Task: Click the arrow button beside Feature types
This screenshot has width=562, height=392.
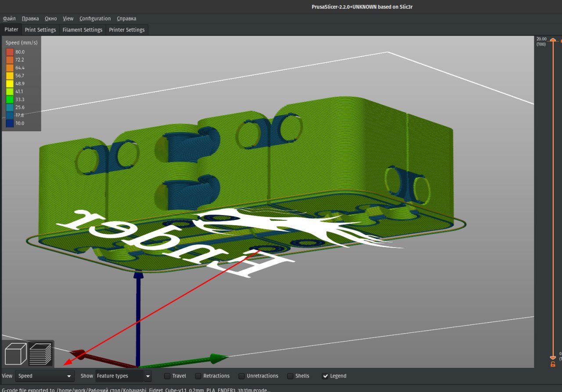Action: click(148, 376)
